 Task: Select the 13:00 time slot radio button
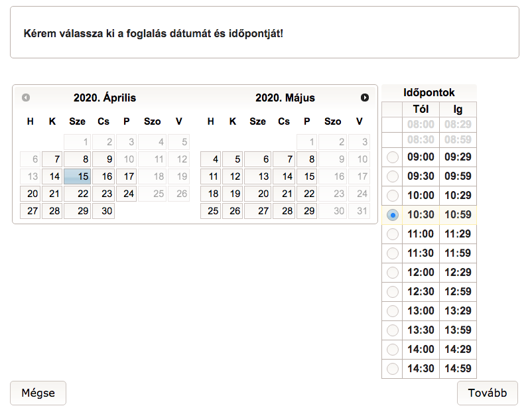point(393,311)
